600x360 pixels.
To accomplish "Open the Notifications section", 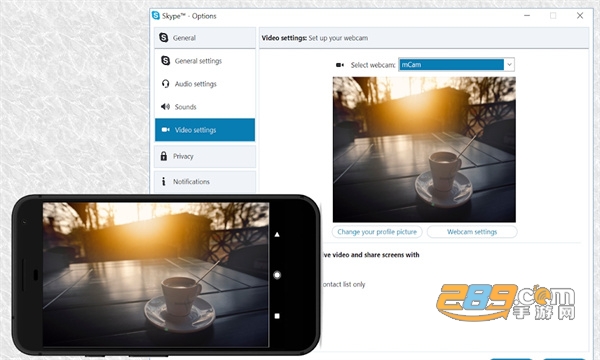I will 205,181.
